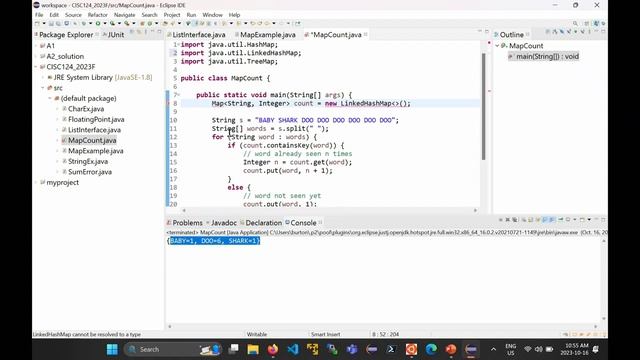This screenshot has height=360, width=640.
Task: Click the error marker on line 8
Action: click(168, 103)
